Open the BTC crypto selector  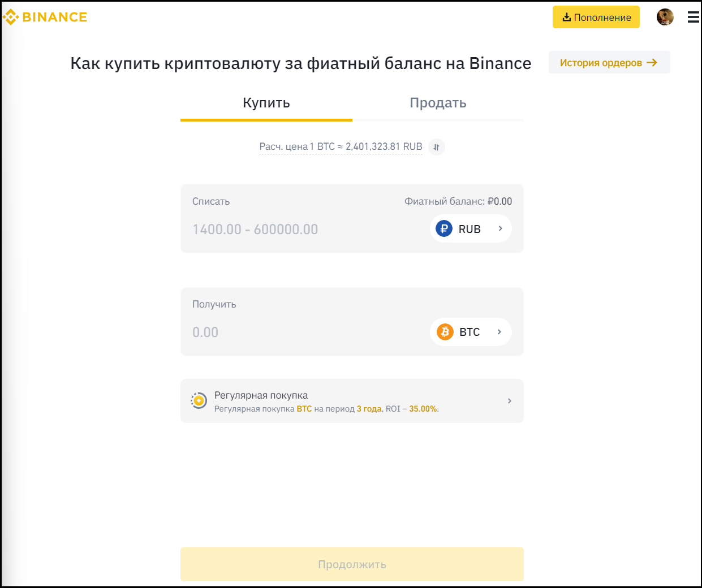point(471,332)
